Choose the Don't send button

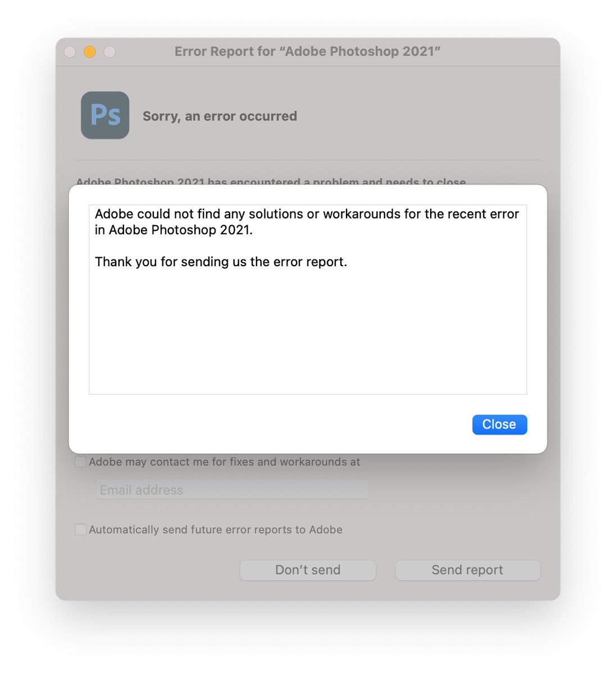point(308,570)
